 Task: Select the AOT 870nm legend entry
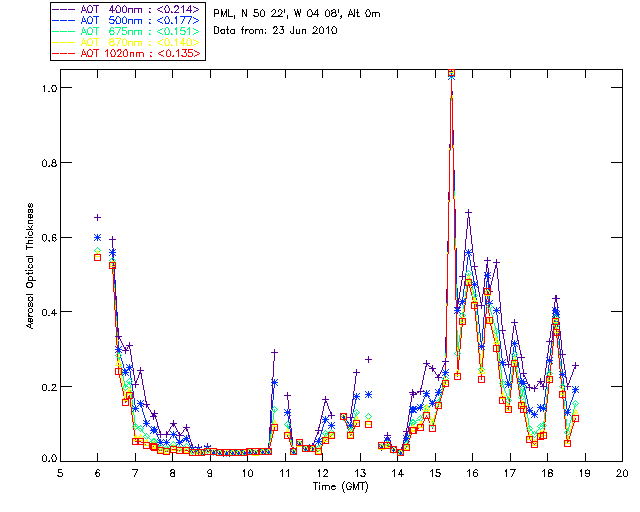coord(127,42)
